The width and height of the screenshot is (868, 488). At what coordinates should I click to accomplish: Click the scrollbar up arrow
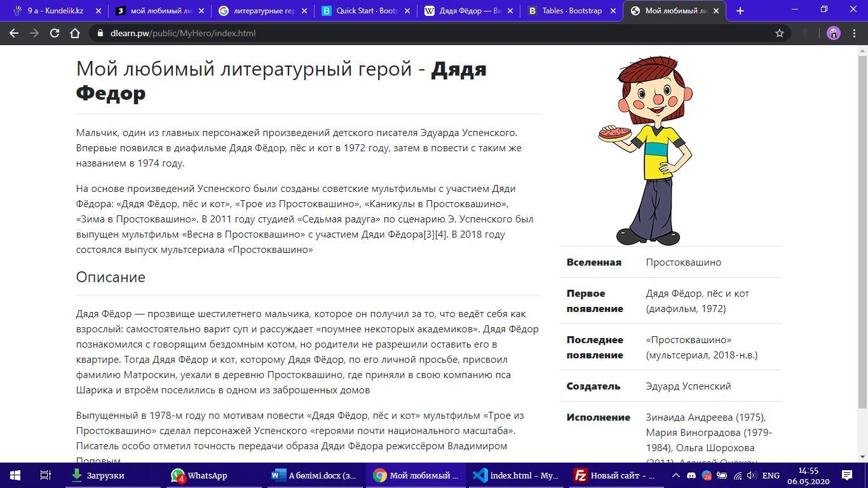[862, 50]
